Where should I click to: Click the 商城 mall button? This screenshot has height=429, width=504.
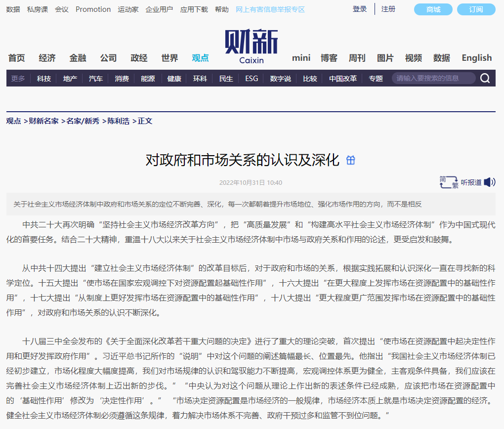coord(433,9)
